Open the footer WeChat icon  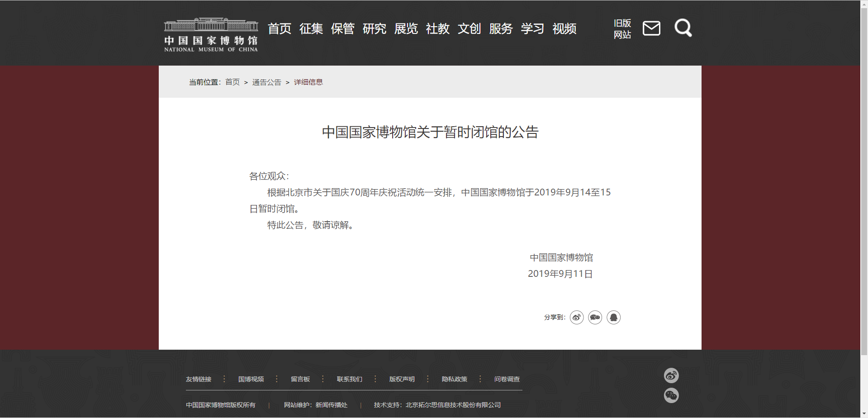pos(671,395)
